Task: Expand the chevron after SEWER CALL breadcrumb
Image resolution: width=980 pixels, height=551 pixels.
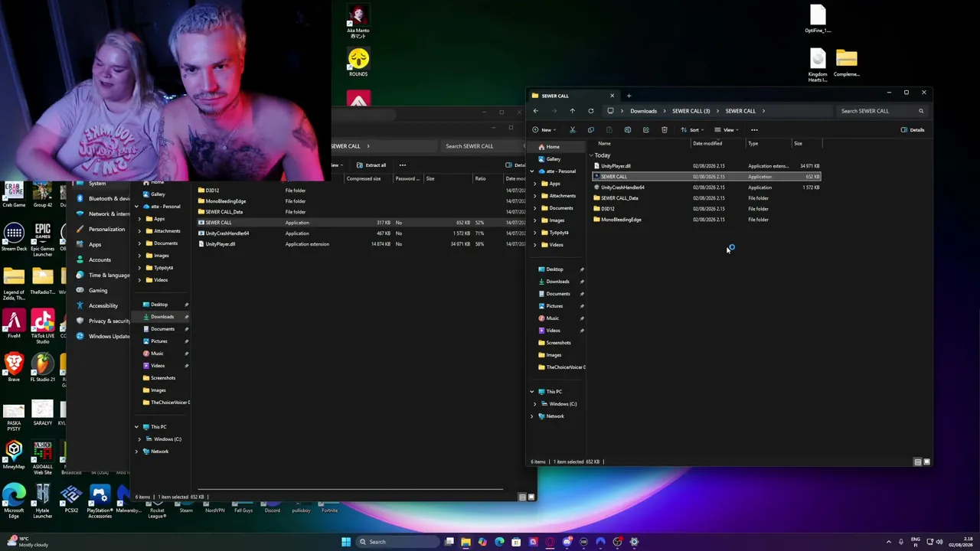Action: coord(763,111)
